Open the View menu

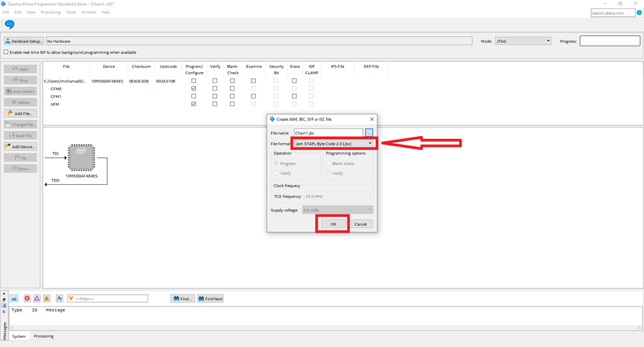[31, 12]
